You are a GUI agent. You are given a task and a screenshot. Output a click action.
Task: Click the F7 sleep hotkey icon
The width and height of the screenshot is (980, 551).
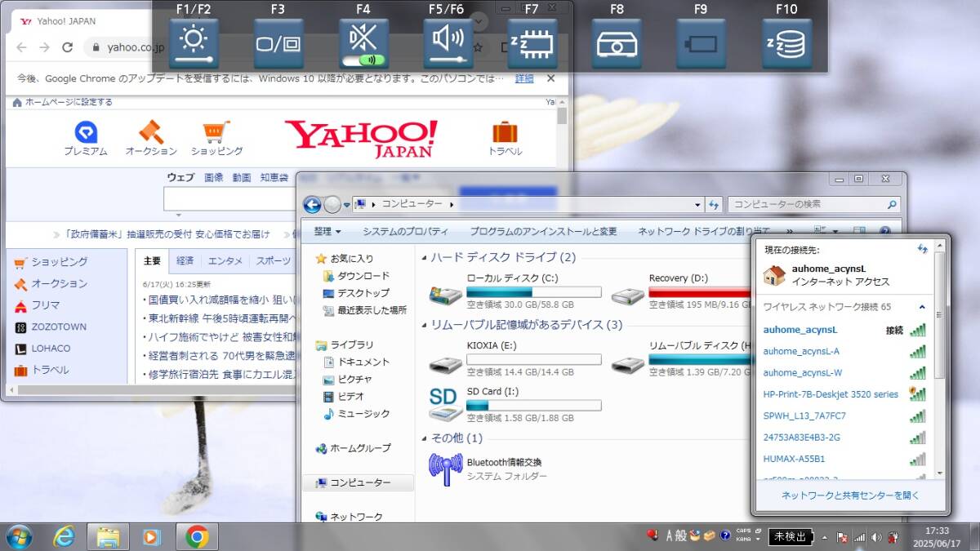532,43
